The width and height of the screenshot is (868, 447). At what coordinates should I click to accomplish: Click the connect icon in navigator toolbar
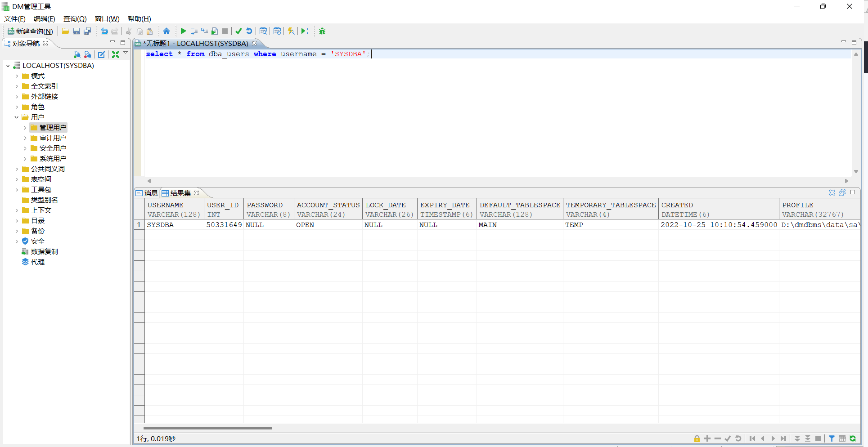77,54
